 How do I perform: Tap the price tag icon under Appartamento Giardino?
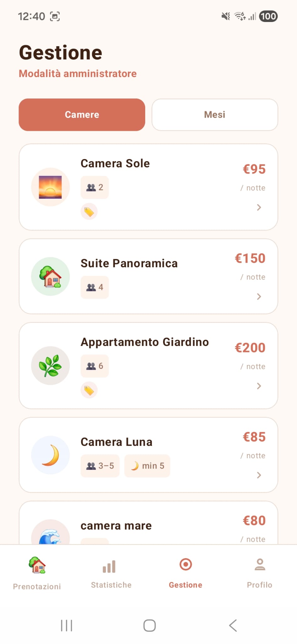click(89, 390)
